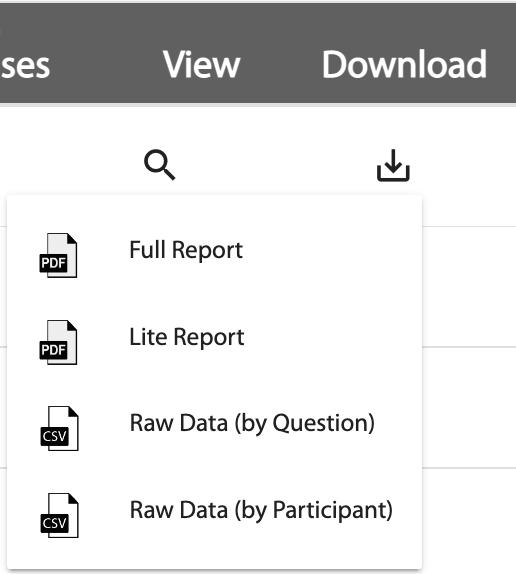Click the word 'Report' in Full Report
Screen dimensions: 516x574
tap(207, 251)
